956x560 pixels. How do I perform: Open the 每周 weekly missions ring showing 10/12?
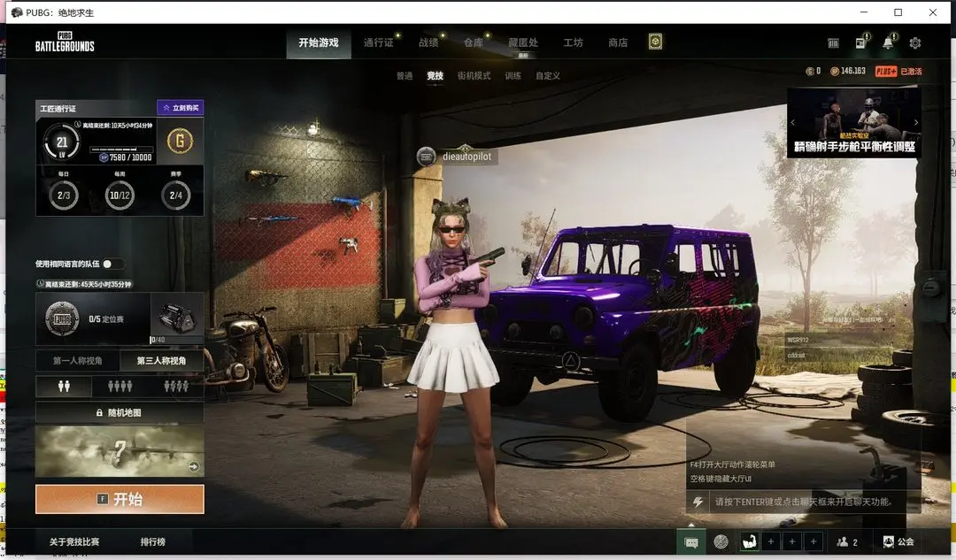[119, 195]
